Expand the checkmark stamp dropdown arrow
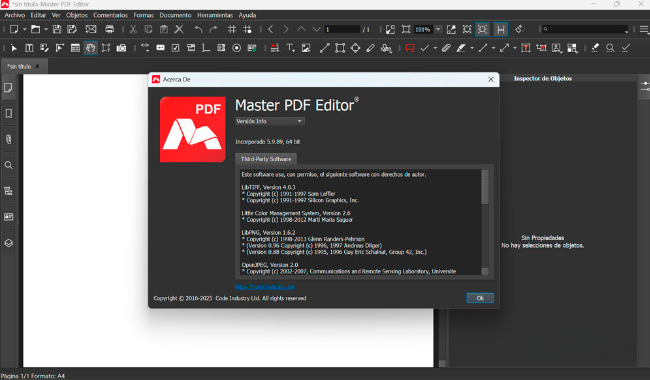 (435, 48)
